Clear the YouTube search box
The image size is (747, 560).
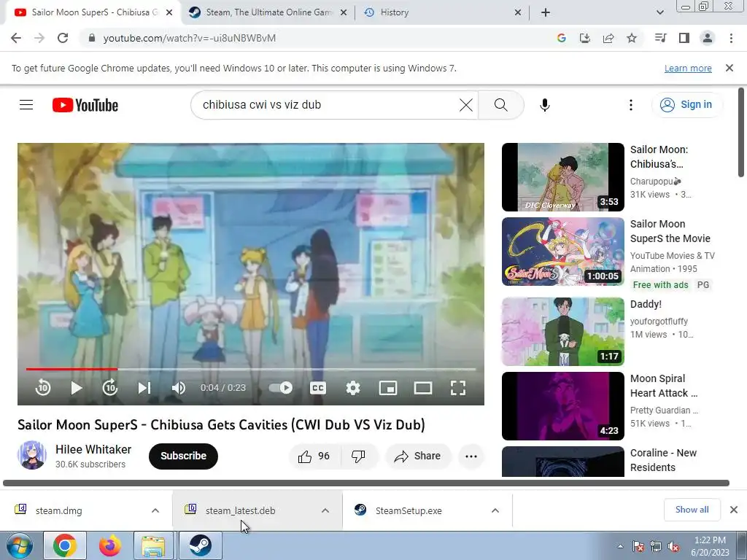(466, 105)
